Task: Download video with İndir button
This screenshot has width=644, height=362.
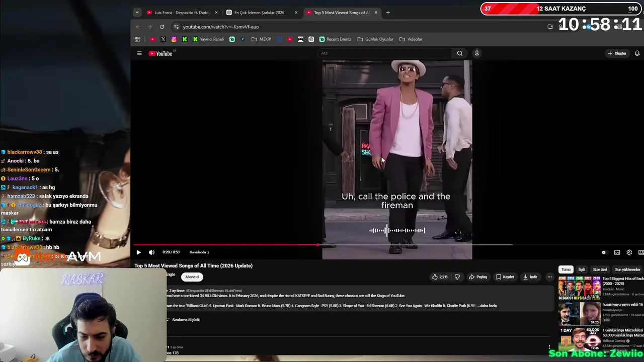Action: click(530, 277)
